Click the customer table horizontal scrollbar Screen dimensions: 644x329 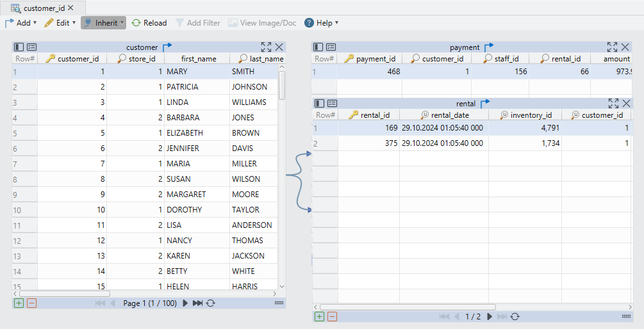coord(65,294)
